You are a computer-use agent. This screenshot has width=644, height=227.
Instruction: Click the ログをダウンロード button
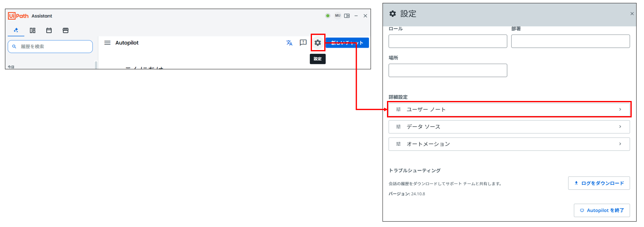599,183
